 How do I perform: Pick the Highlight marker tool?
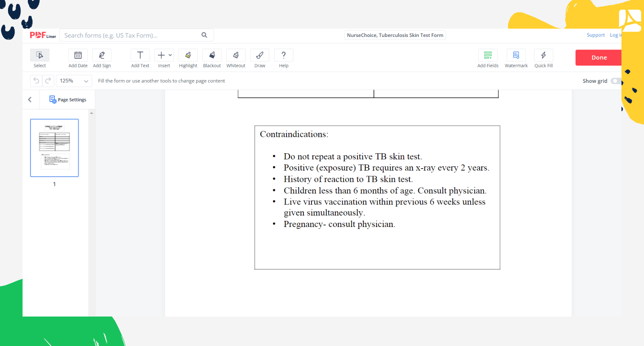click(188, 59)
